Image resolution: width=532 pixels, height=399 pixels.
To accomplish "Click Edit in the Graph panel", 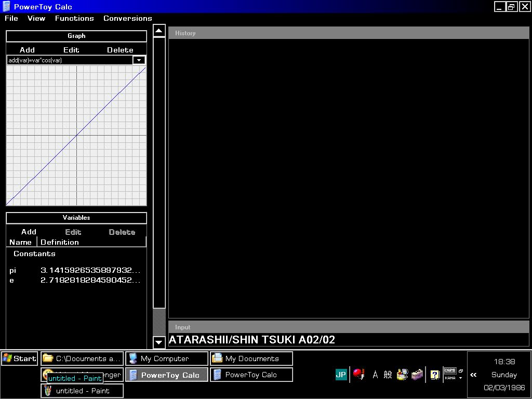I will click(x=71, y=50).
